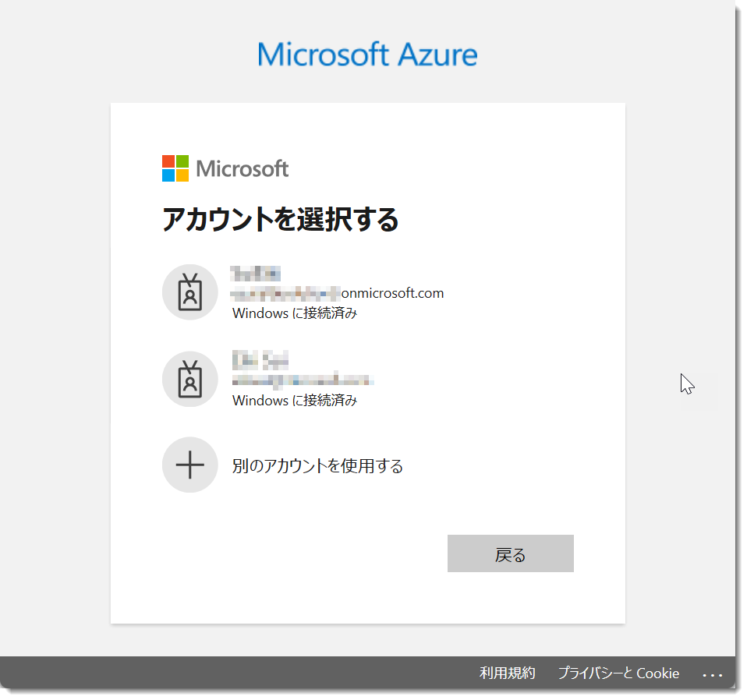Open the 利用規約 link
747x700 pixels.
[508, 673]
